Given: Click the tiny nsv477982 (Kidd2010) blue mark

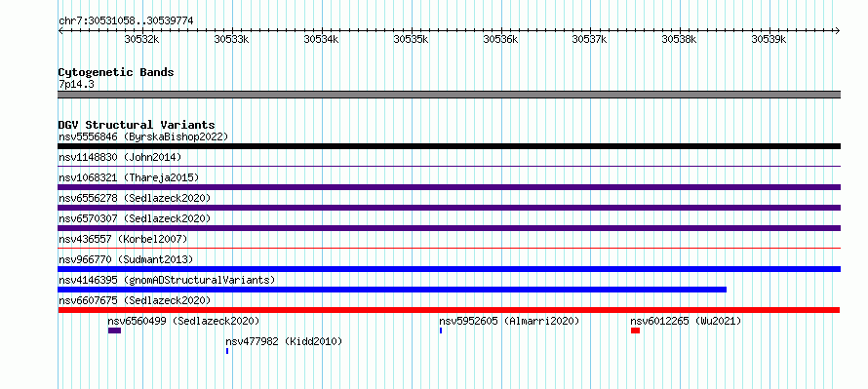Looking at the screenshot, I should tap(227, 351).
